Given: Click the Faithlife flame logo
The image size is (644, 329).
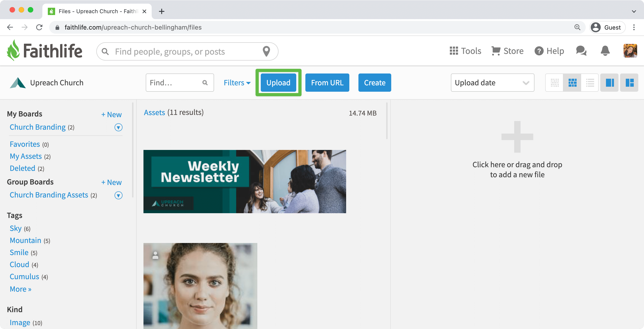Looking at the screenshot, I should (x=13, y=50).
